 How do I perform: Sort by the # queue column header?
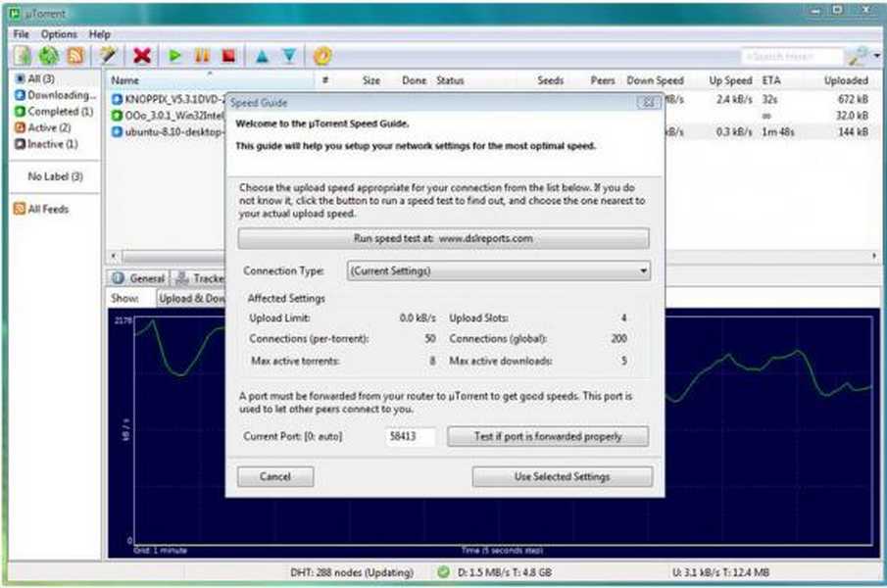point(324,80)
